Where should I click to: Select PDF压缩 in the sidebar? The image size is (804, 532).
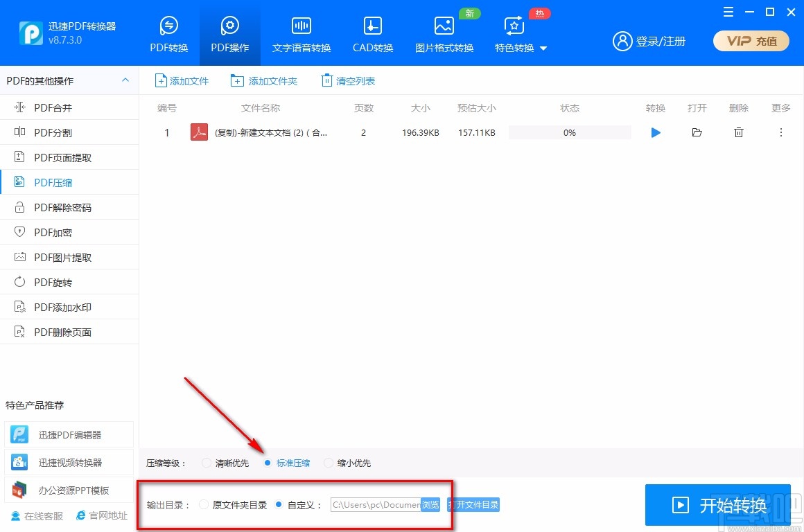click(69, 182)
